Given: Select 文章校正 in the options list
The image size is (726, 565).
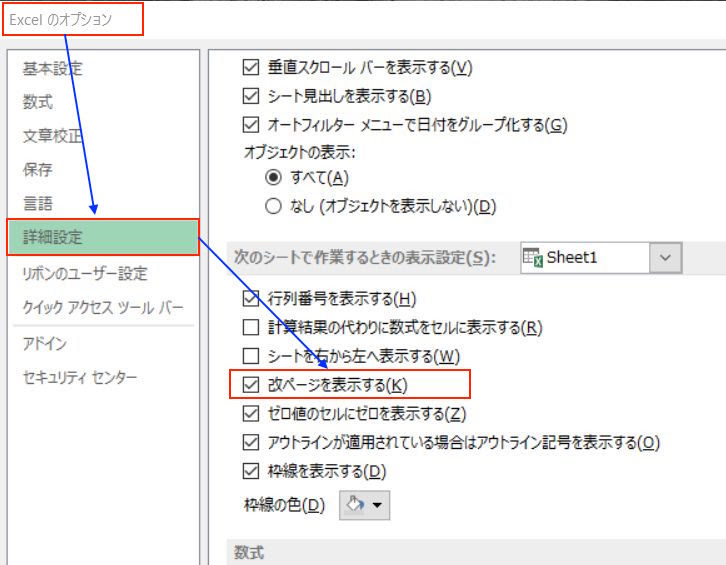Looking at the screenshot, I should (x=52, y=136).
